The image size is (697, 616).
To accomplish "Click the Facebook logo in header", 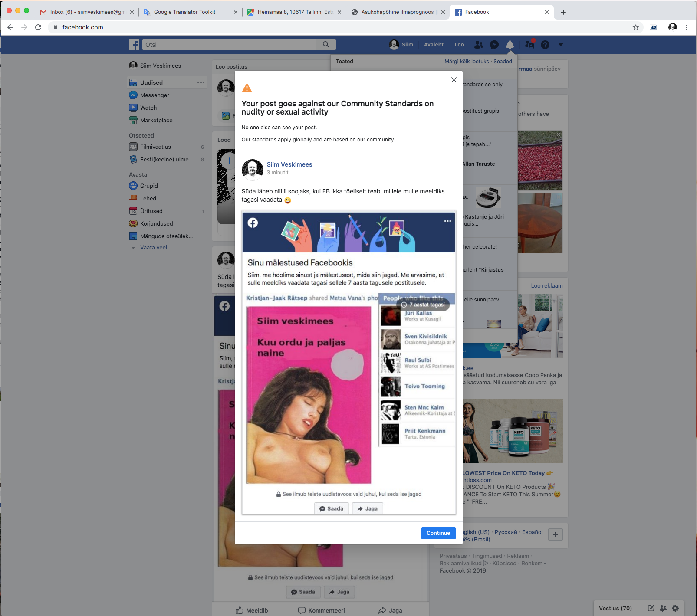I will (134, 45).
